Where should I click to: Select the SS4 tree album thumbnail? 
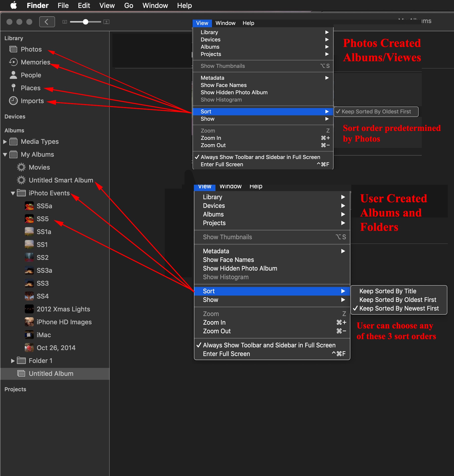(x=29, y=296)
